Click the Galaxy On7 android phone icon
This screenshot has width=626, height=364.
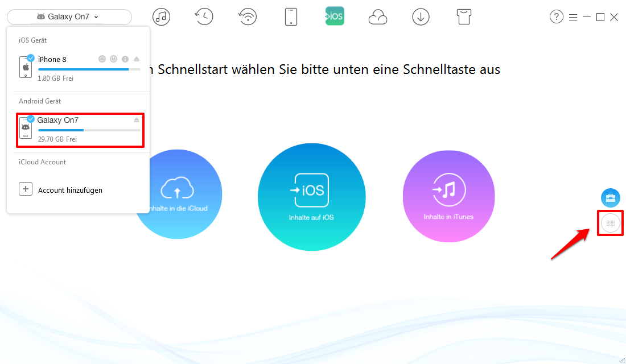26,128
